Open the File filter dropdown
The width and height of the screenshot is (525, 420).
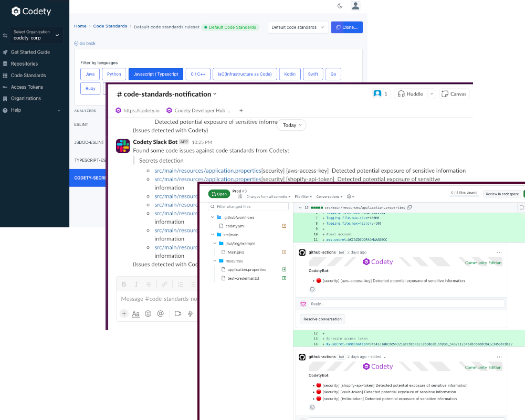303,197
